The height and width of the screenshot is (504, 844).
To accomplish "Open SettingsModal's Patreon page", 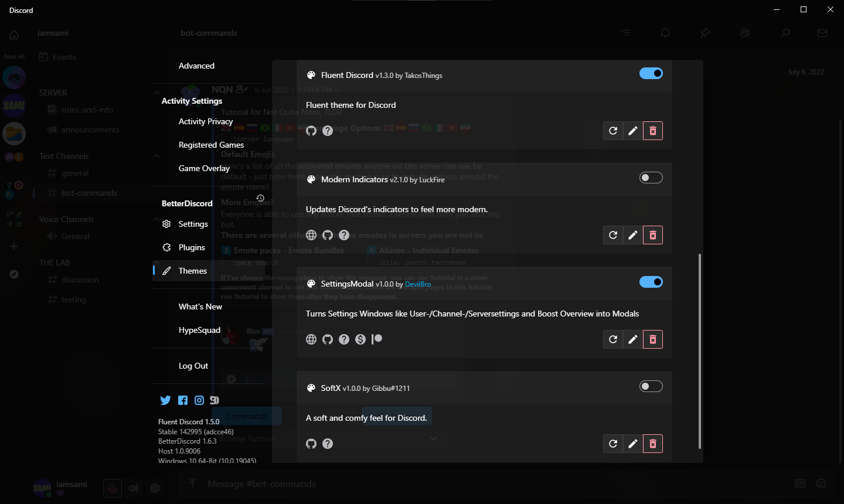I will click(377, 339).
